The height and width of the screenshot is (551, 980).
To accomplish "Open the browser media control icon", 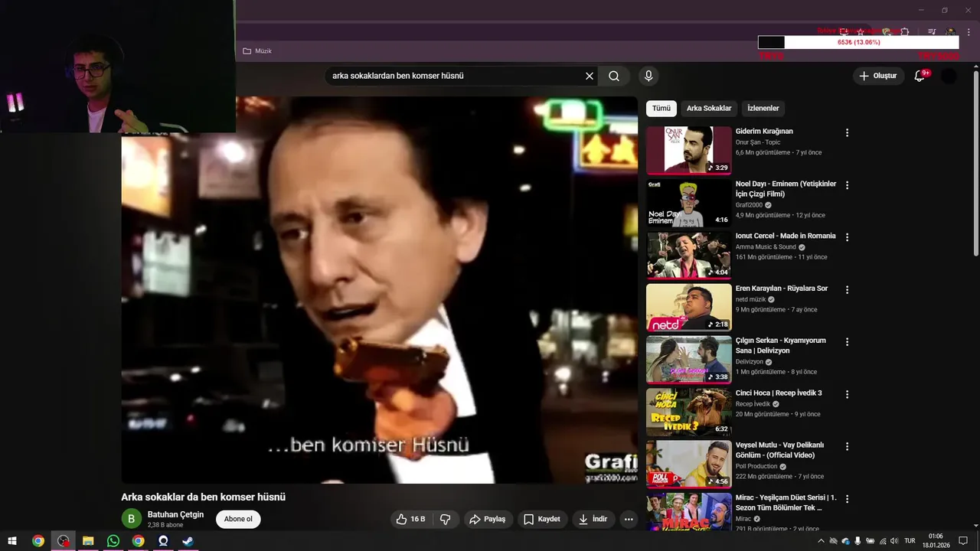I will tap(932, 32).
